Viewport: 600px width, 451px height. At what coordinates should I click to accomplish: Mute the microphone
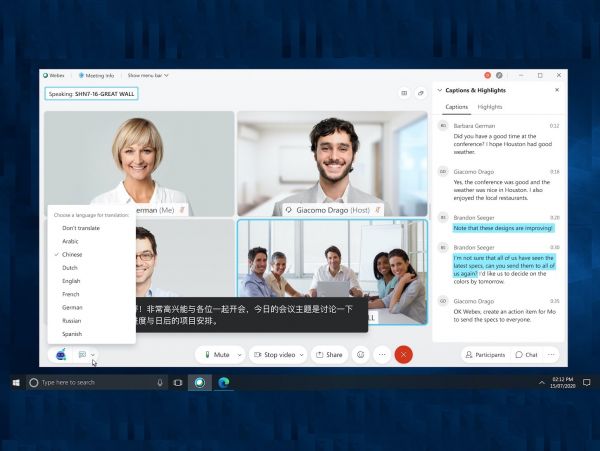pyautogui.click(x=217, y=355)
